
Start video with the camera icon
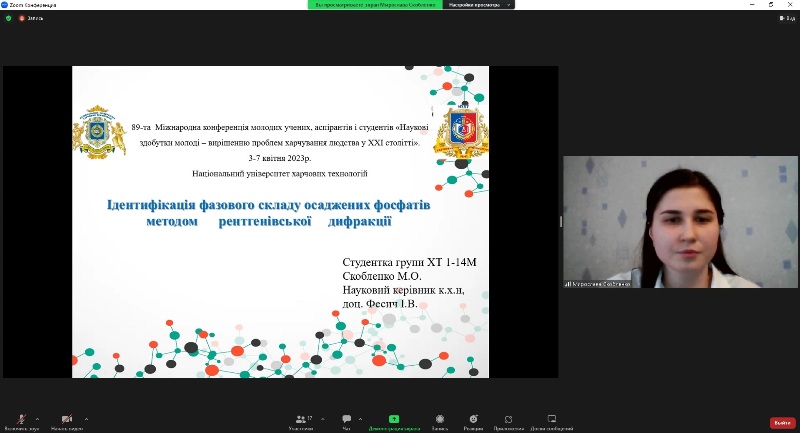click(67, 419)
